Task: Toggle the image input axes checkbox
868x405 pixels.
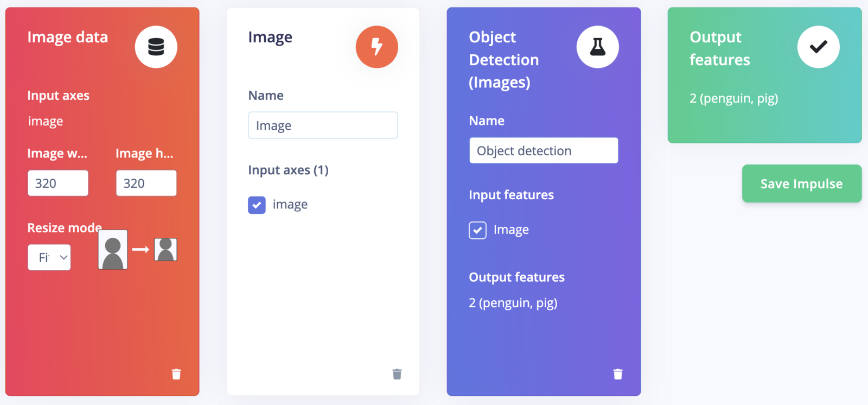Action: 257,205
